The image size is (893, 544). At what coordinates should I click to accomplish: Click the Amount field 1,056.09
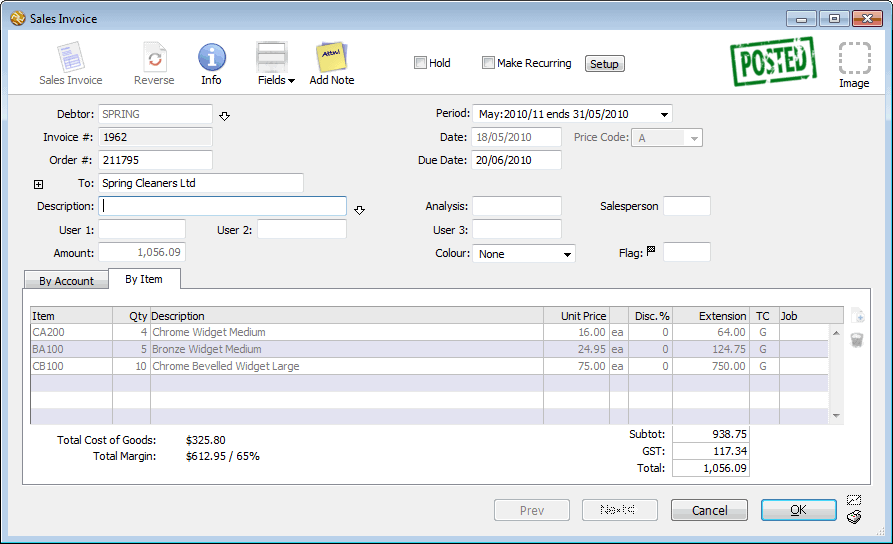tap(142, 252)
